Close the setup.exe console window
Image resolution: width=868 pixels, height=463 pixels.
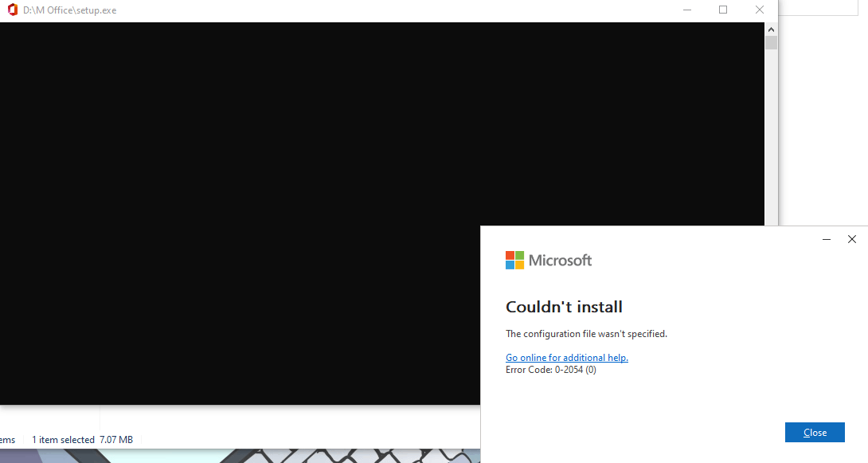760,10
